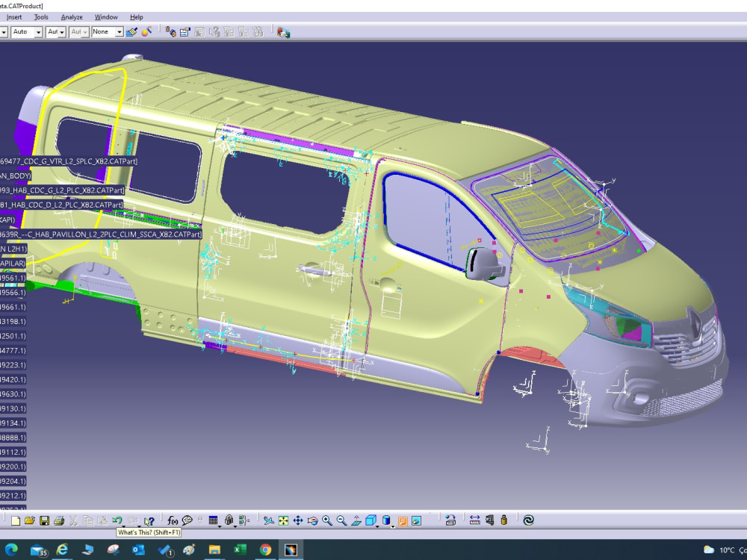Select tree node ending 'N L2H1)'
Viewport: 747px width, 560px height.
click(x=13, y=249)
